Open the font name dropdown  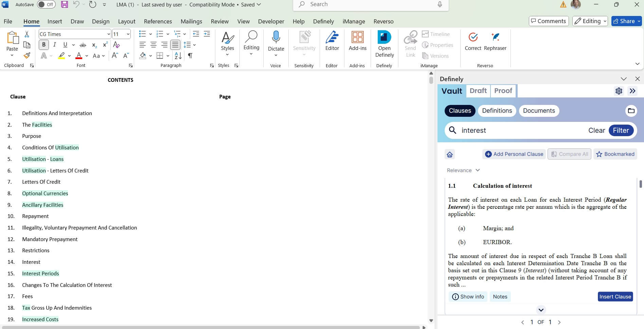[108, 34]
